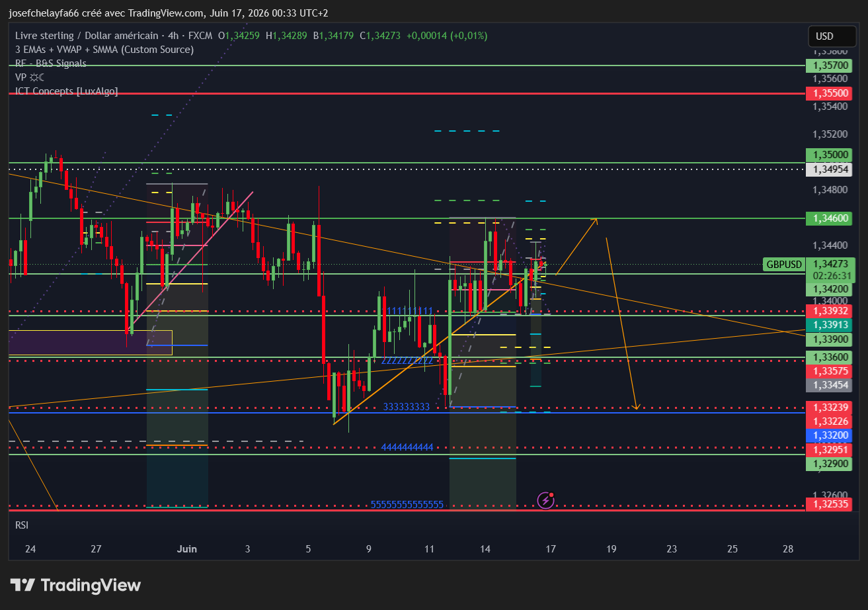Select the red 1,33239 price label
This screenshot has height=610, width=868.
pos(828,408)
